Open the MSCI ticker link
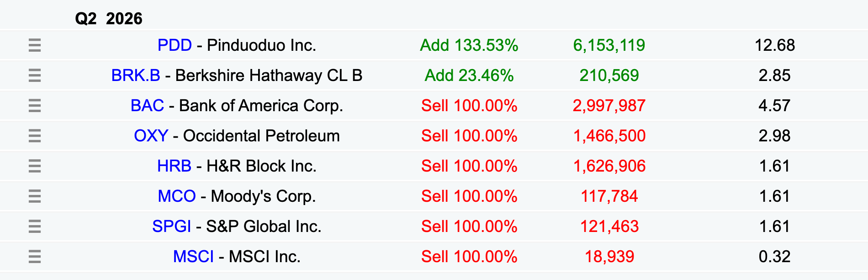 pos(193,257)
